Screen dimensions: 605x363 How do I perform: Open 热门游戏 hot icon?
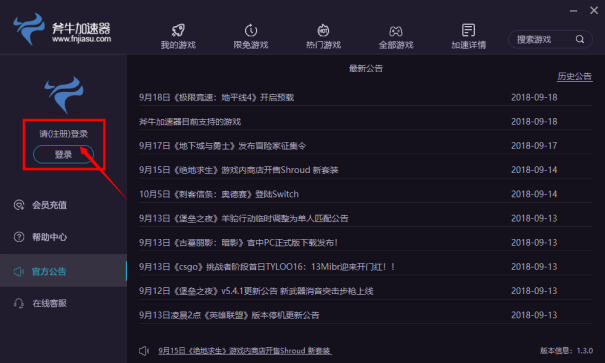click(323, 30)
